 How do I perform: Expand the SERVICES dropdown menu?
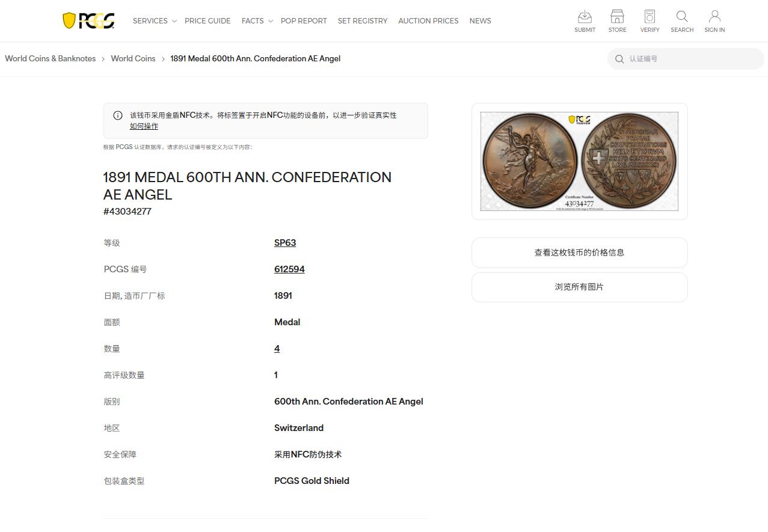pos(150,20)
